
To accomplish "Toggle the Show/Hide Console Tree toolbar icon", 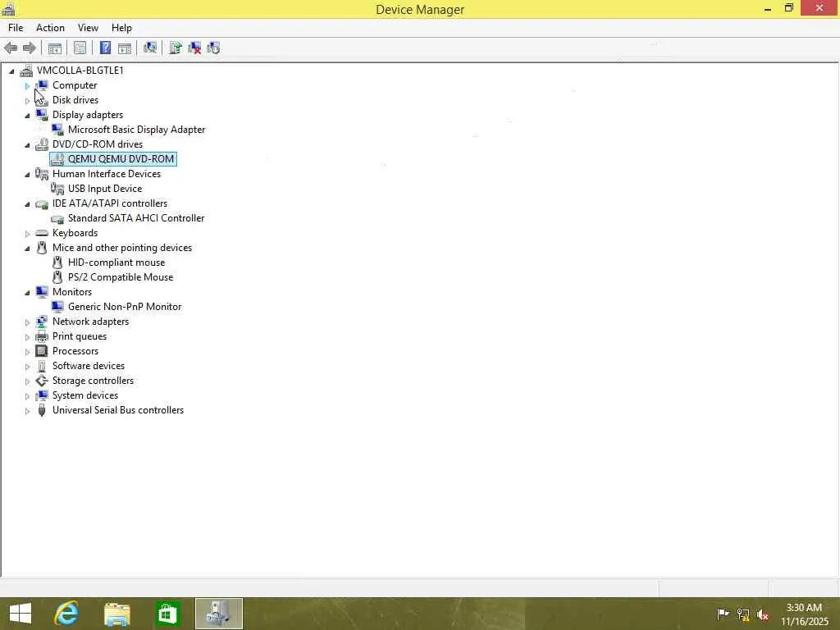I will 55,48.
